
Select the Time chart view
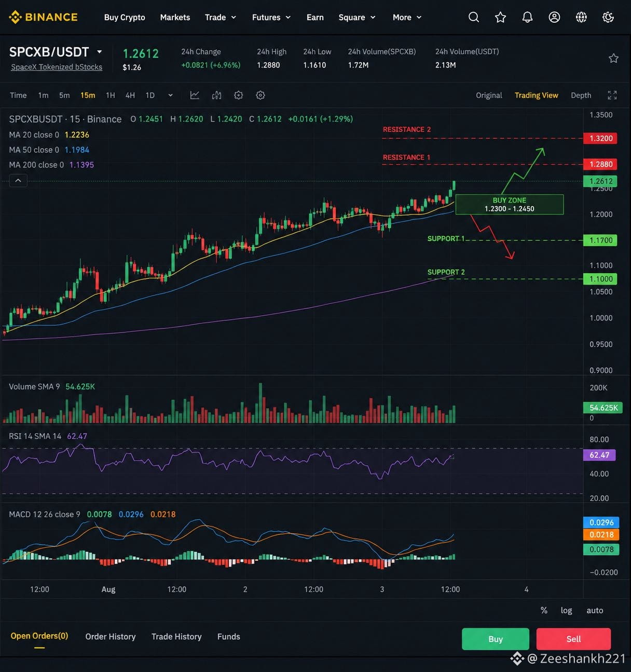(18, 95)
